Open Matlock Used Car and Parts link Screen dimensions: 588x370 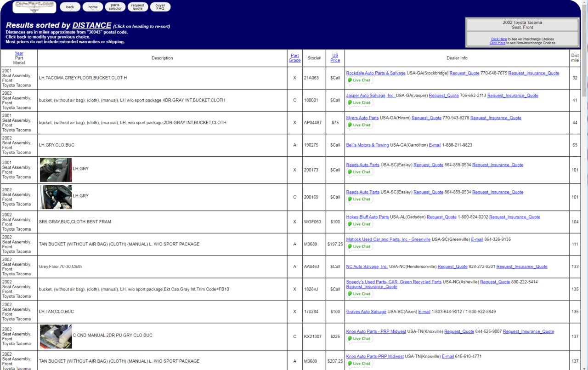[x=388, y=239]
